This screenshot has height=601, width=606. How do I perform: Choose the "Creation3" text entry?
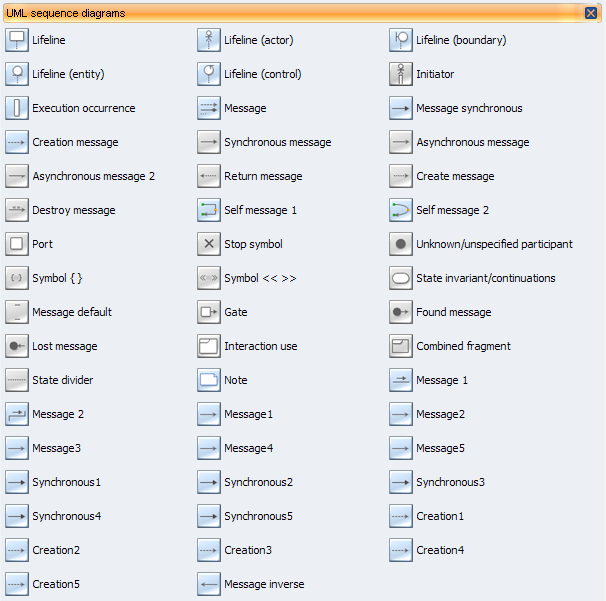248,550
